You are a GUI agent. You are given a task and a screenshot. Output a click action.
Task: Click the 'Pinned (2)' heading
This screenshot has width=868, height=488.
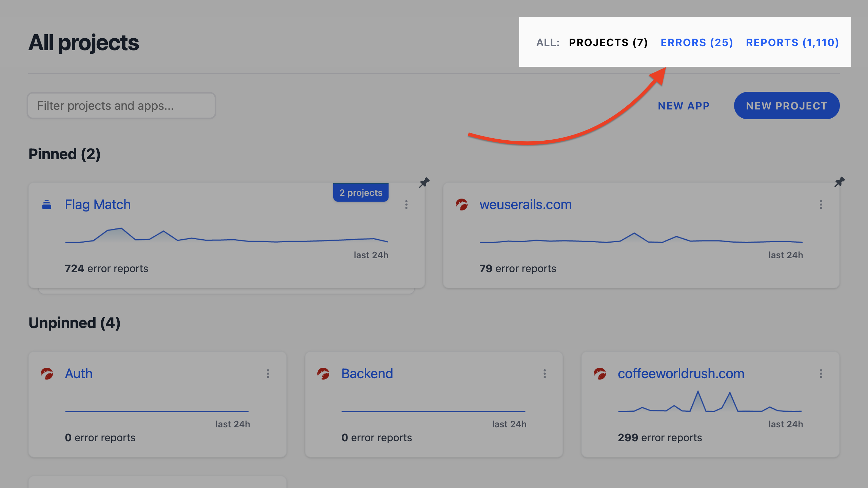pyautogui.click(x=64, y=154)
